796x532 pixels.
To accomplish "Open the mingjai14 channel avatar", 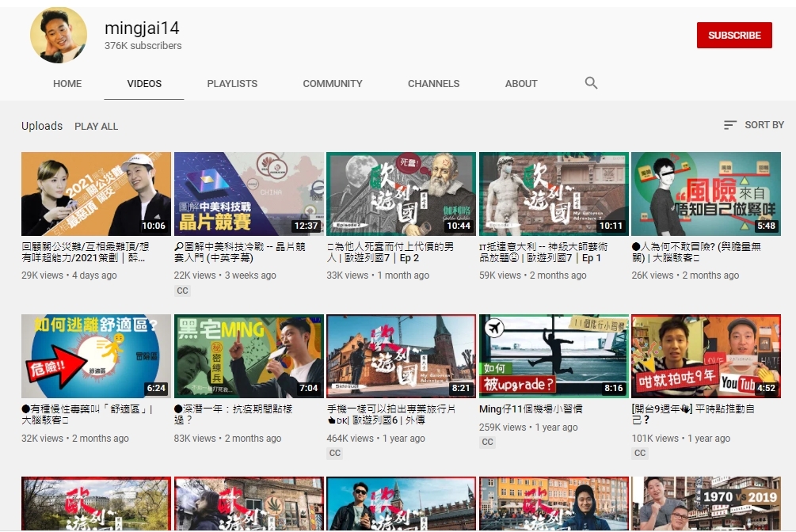I will (59, 36).
